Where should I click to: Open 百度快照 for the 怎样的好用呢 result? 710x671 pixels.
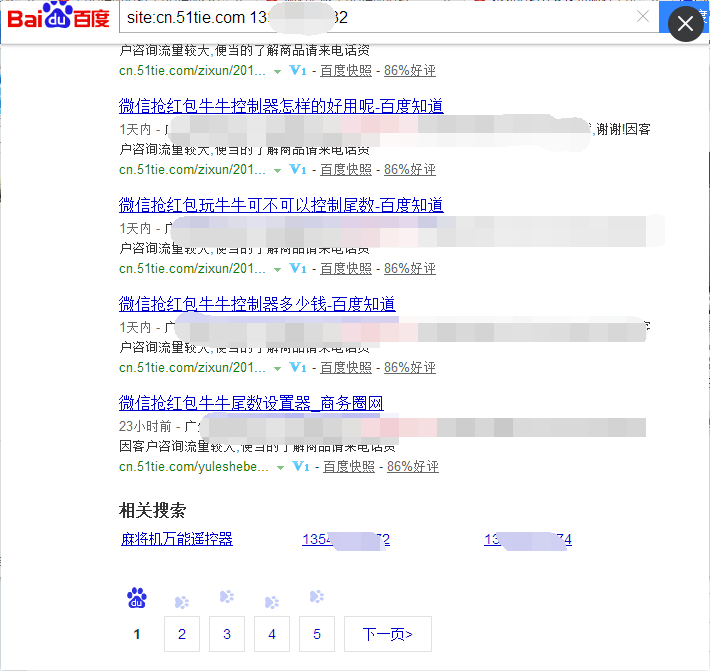(x=346, y=170)
